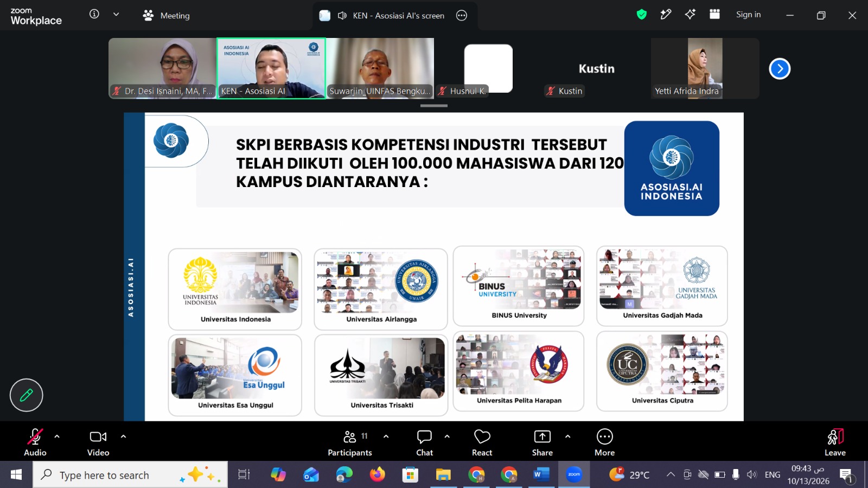Select Yetti Afrida Indra's video thumbnail
The image size is (868, 488).
tap(705, 68)
